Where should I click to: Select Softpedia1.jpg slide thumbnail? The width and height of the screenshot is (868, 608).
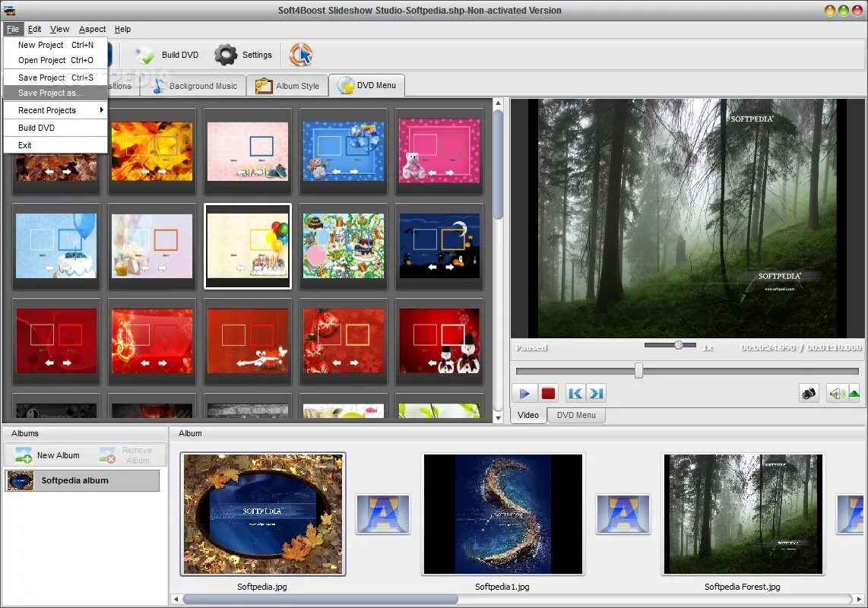pos(502,515)
